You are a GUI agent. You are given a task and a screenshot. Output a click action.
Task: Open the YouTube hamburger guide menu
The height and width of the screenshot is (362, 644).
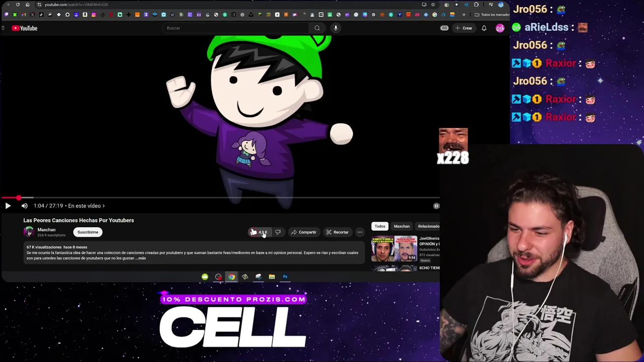3,28
